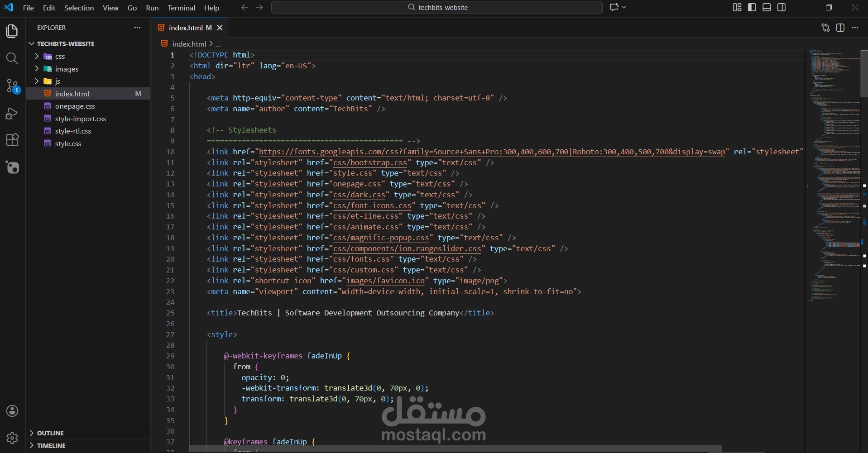Image resolution: width=868 pixels, height=453 pixels.
Task: Toggle the Secondary Side Bar
Action: (x=782, y=7)
